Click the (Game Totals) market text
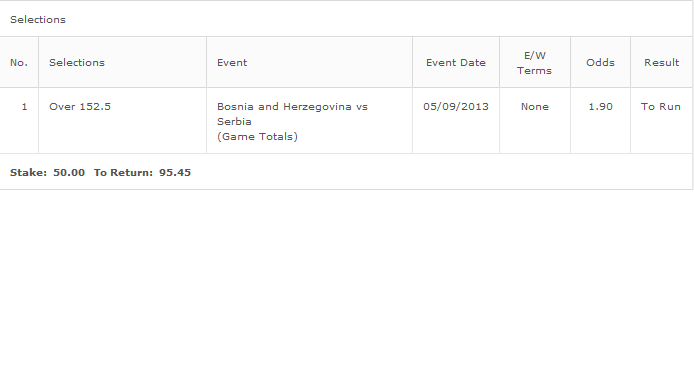The width and height of the screenshot is (694, 372). tap(257, 136)
